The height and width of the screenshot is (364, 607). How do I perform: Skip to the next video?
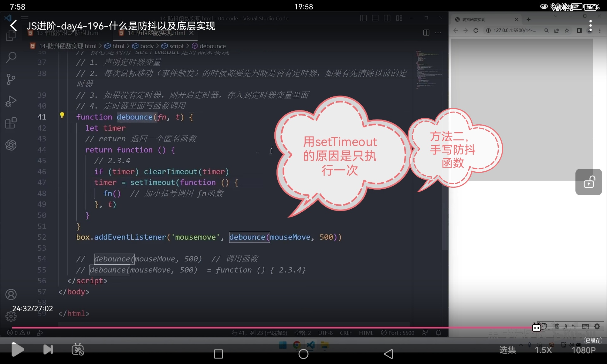(x=48, y=349)
